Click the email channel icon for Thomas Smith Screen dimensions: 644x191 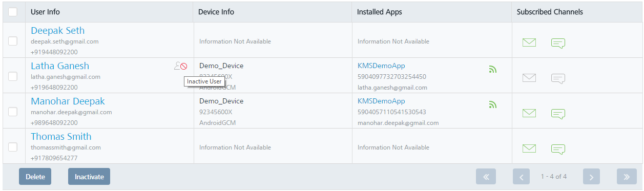[529, 148]
